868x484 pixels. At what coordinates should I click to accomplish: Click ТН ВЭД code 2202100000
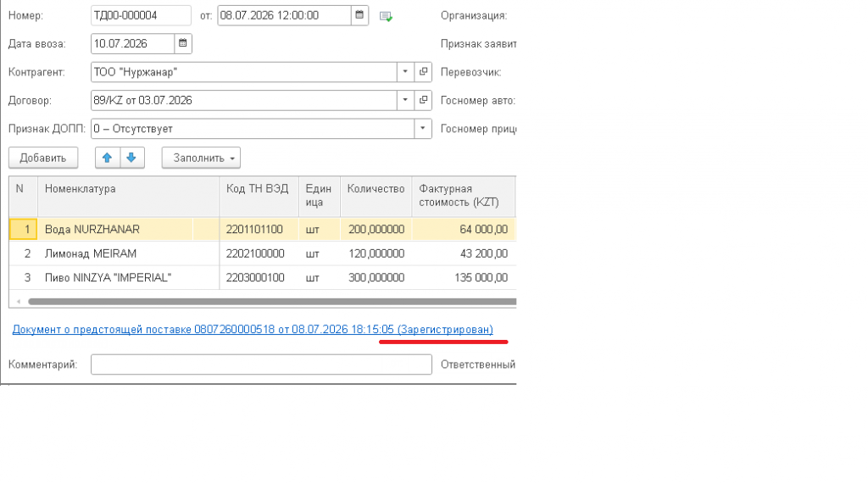[x=255, y=253]
